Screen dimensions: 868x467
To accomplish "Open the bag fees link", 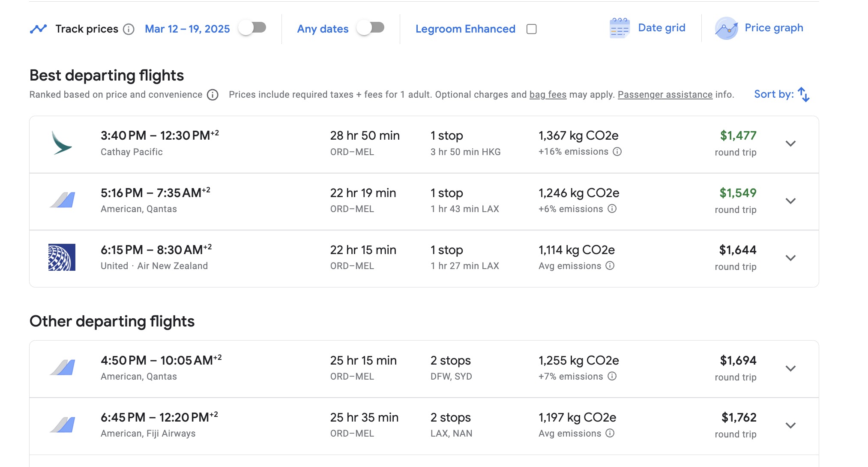I will click(x=548, y=95).
